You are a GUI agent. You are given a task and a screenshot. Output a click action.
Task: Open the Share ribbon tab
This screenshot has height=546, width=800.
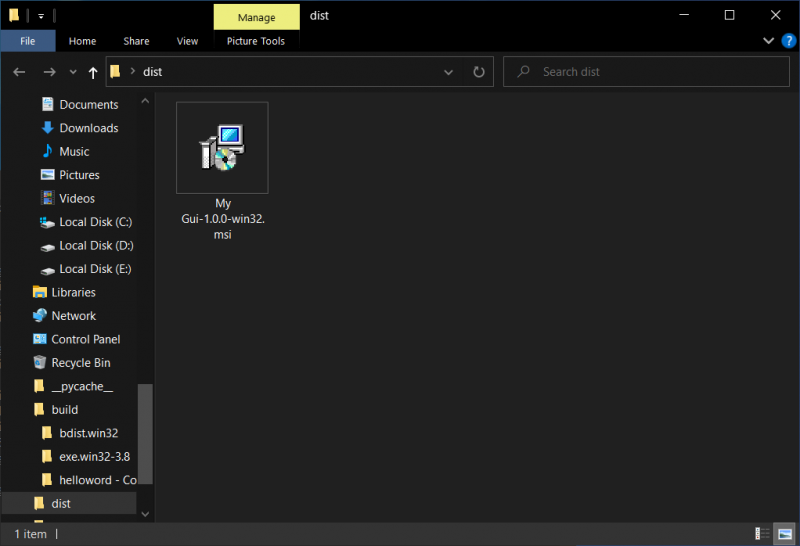click(x=136, y=41)
